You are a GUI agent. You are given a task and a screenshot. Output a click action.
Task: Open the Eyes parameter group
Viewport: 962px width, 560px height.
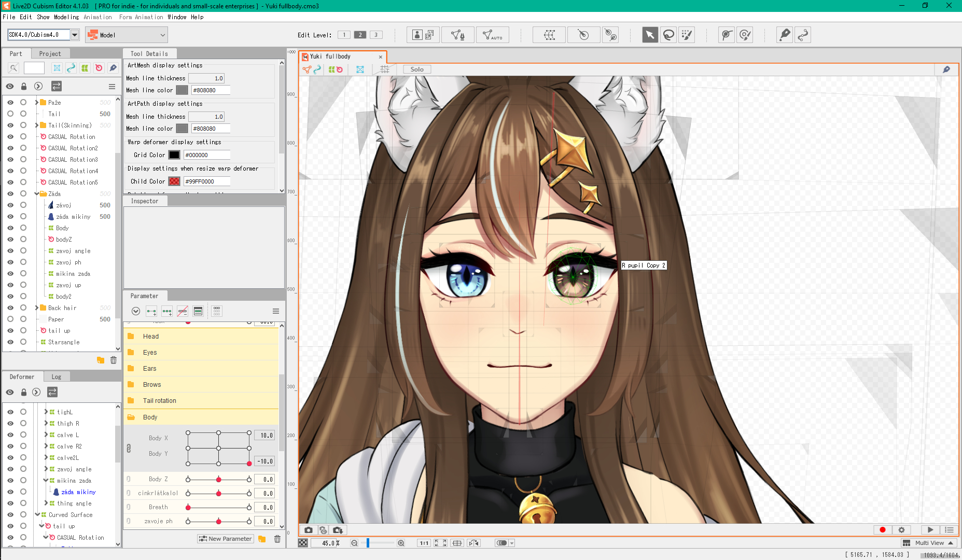pyautogui.click(x=201, y=353)
